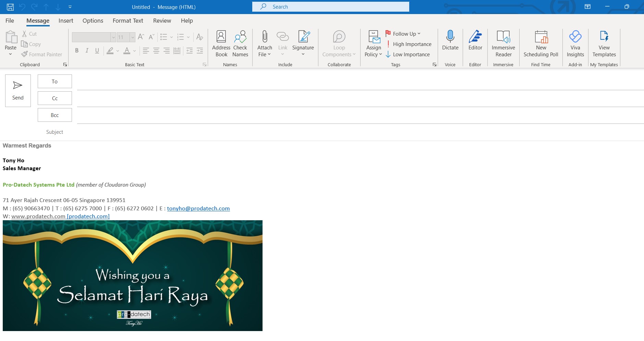Switch to the Format Text tab
The width and height of the screenshot is (644, 341).
[128, 21]
